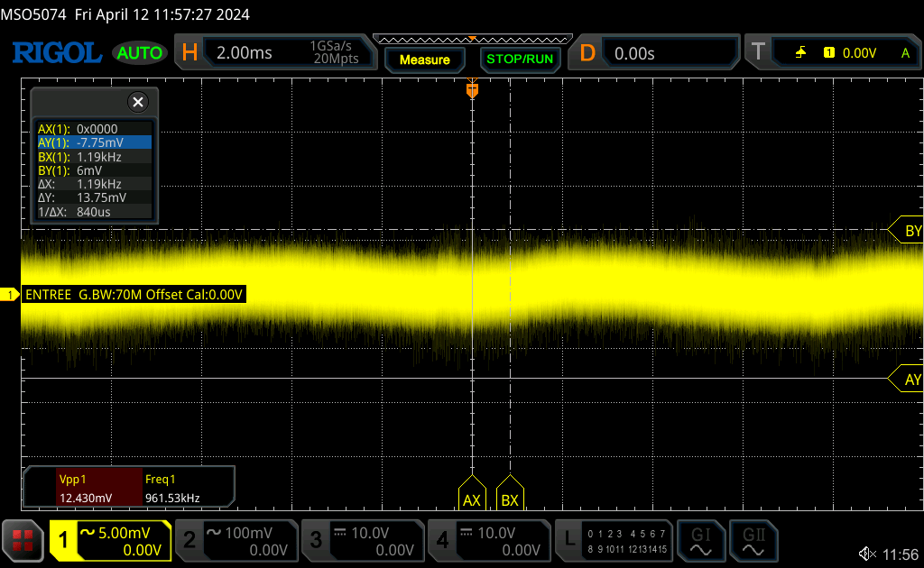Open the Measure menu
The width and height of the screenshot is (924, 568).
click(425, 60)
